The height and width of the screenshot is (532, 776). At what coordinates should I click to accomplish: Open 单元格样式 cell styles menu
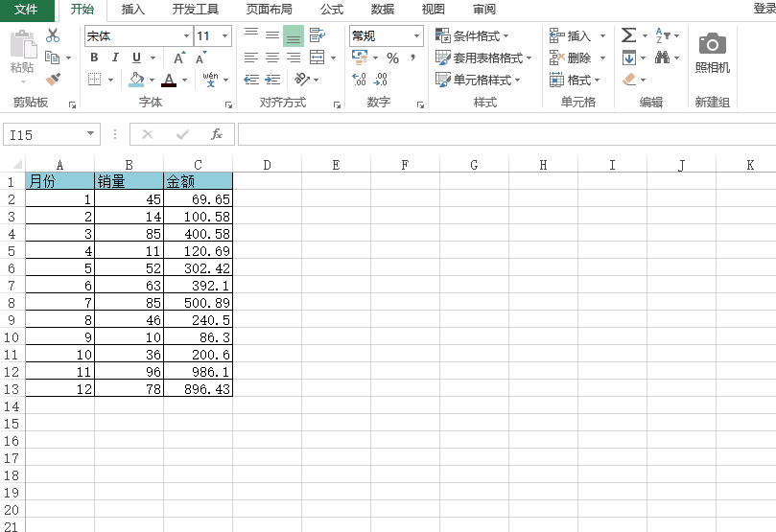[478, 80]
